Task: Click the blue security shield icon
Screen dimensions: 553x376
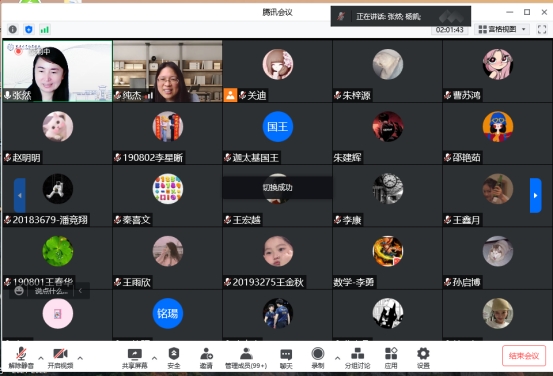Action: pos(29,29)
